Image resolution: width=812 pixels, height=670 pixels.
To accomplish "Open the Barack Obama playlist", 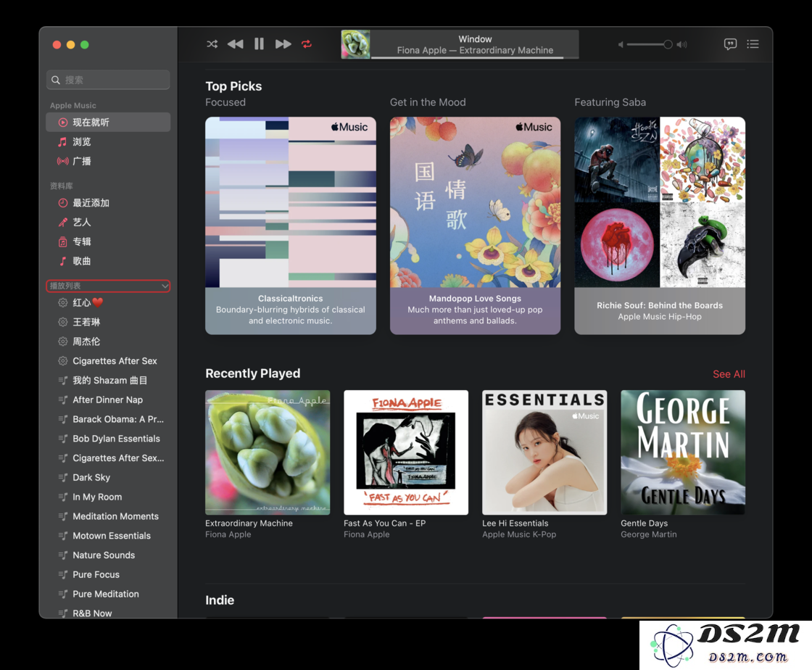I will click(108, 419).
